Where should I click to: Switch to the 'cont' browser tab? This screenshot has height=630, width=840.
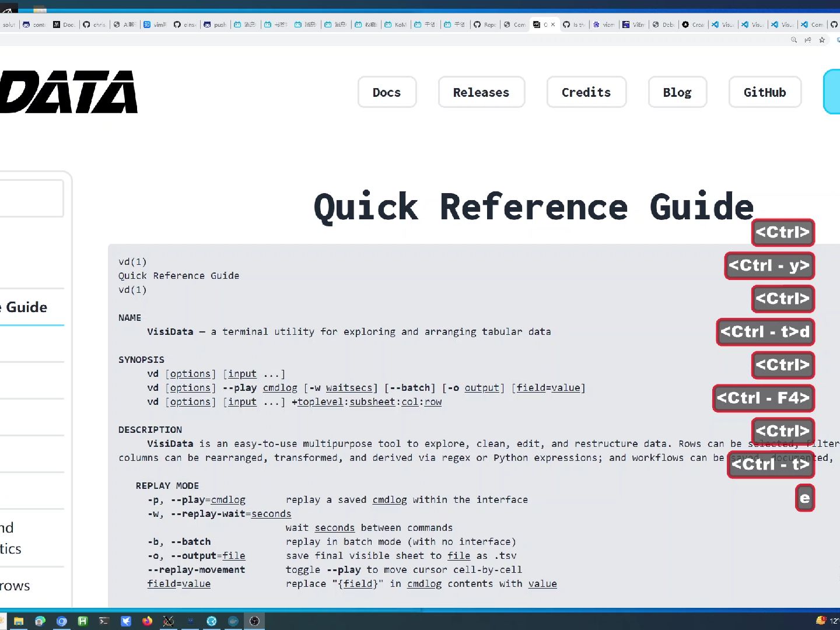[x=34, y=24]
